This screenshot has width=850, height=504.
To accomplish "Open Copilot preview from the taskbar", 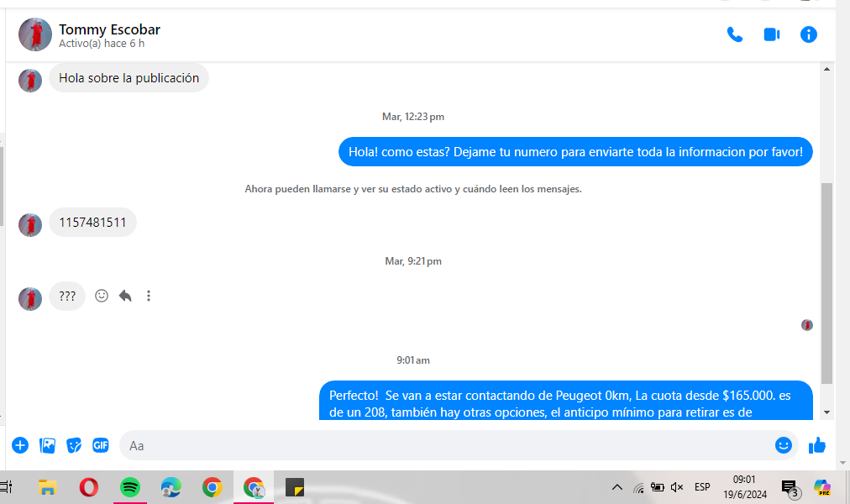I will point(821,487).
